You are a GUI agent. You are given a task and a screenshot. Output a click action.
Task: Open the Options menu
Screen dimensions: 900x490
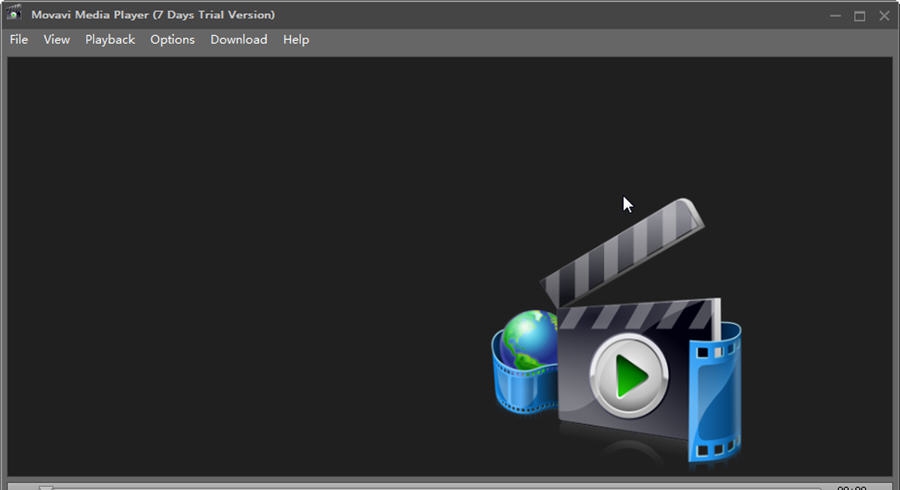(x=172, y=40)
